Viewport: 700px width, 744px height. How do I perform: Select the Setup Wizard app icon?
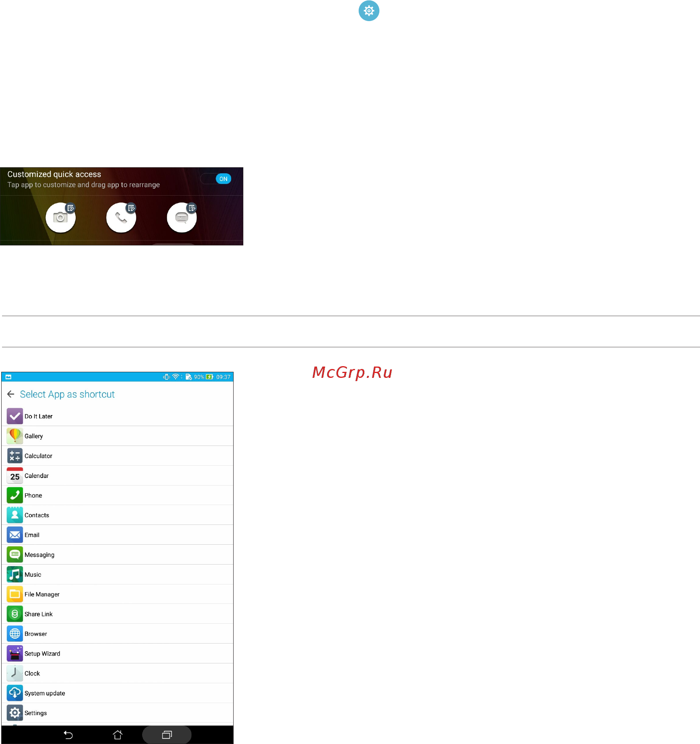pos(15,654)
